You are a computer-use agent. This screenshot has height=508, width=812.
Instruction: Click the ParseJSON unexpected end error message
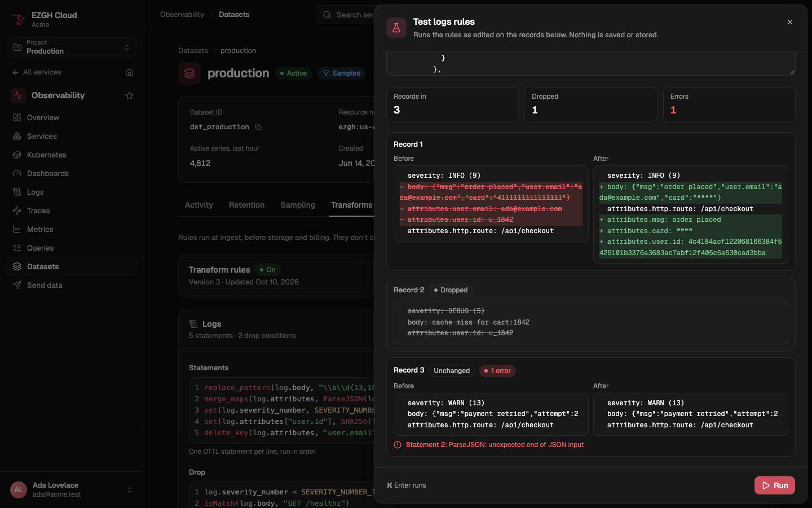(x=495, y=445)
